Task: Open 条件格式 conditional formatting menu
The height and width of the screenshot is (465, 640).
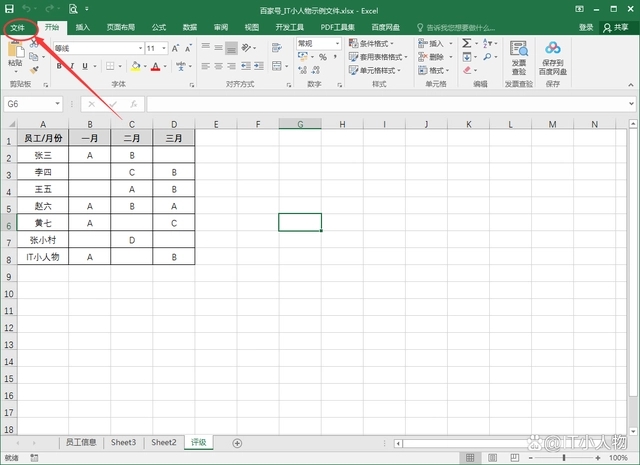Action: (x=371, y=43)
